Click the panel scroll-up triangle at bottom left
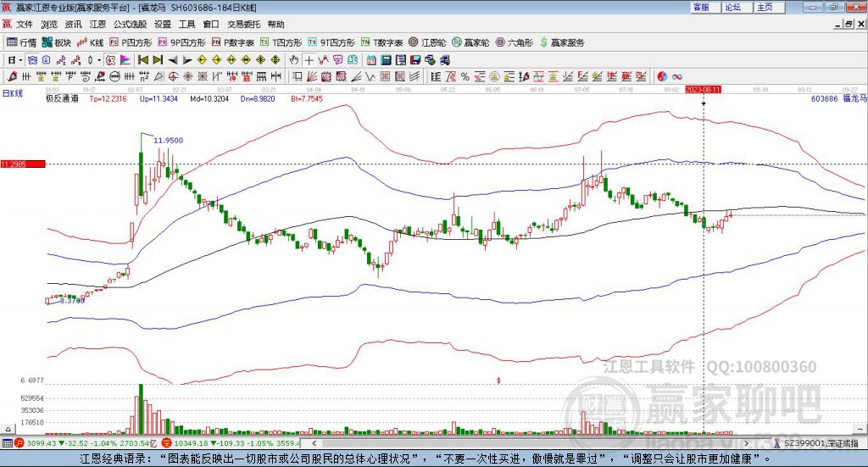 pyautogui.click(x=8, y=429)
